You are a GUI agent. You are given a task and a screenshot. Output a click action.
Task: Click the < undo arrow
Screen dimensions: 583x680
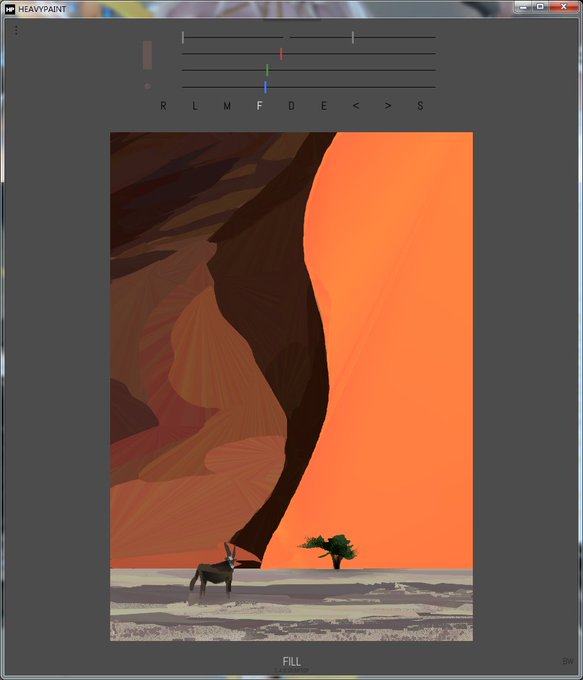pyautogui.click(x=356, y=105)
